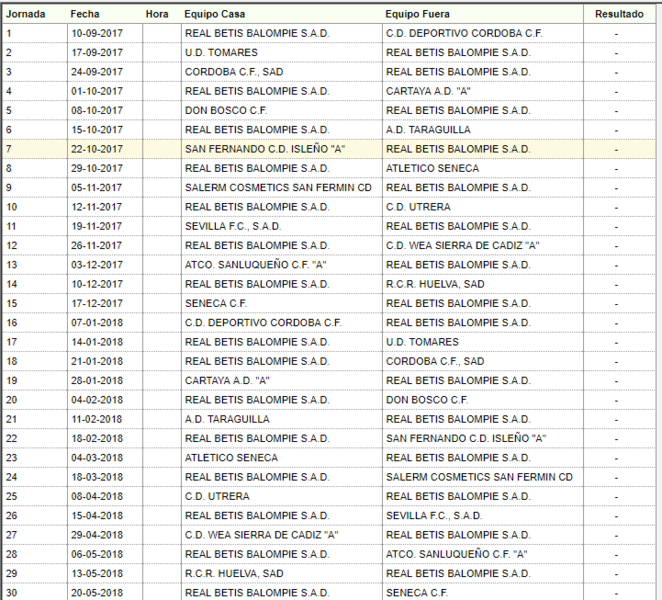
Task: Select C.D. UTRERA in jornada 10
Action: tap(418, 207)
